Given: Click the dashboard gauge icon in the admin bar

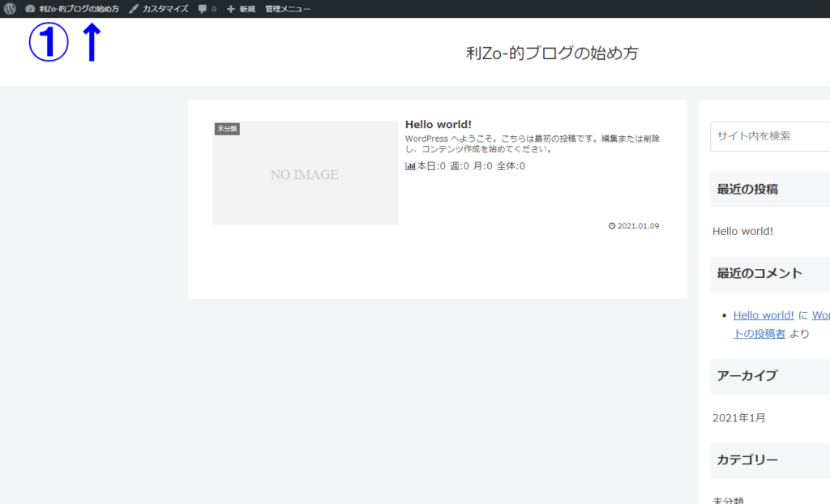Looking at the screenshot, I should [x=30, y=9].
